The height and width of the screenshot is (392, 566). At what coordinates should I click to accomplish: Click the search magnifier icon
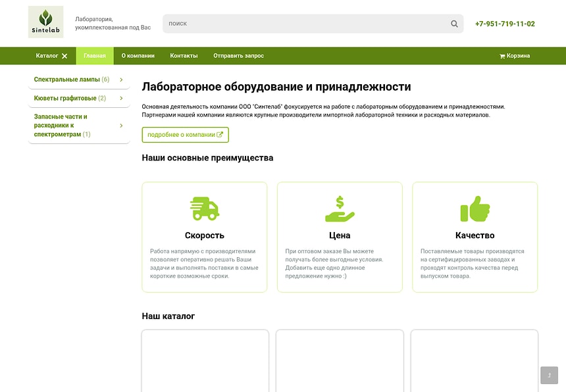(454, 24)
